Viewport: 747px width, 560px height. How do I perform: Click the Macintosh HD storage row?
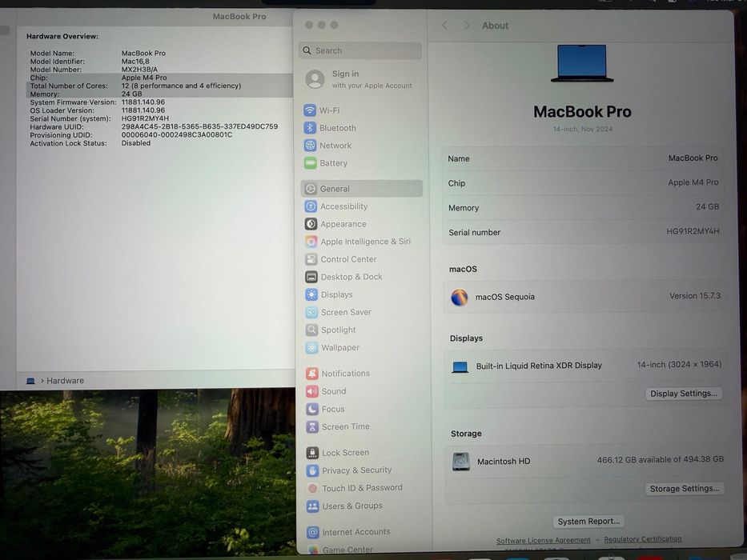[586, 461]
